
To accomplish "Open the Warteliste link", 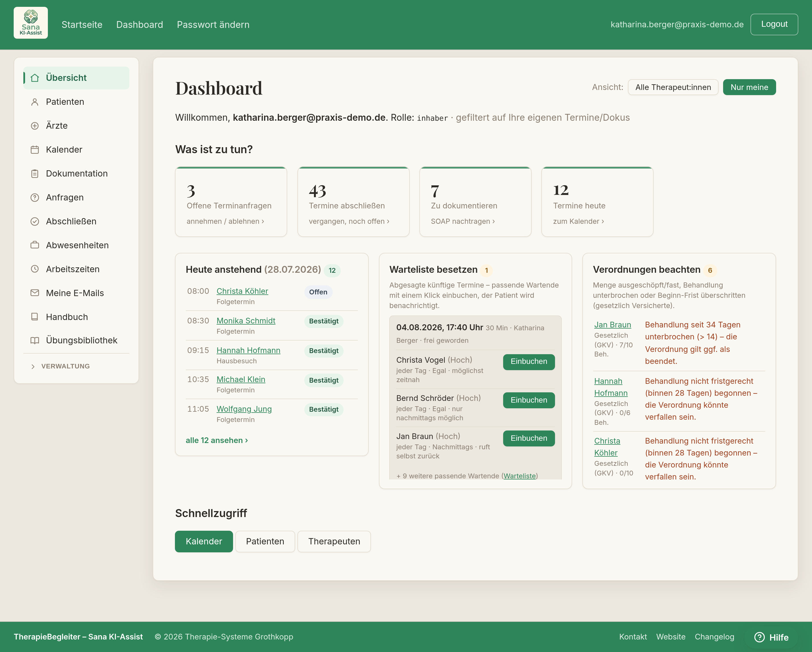I will coord(519,476).
